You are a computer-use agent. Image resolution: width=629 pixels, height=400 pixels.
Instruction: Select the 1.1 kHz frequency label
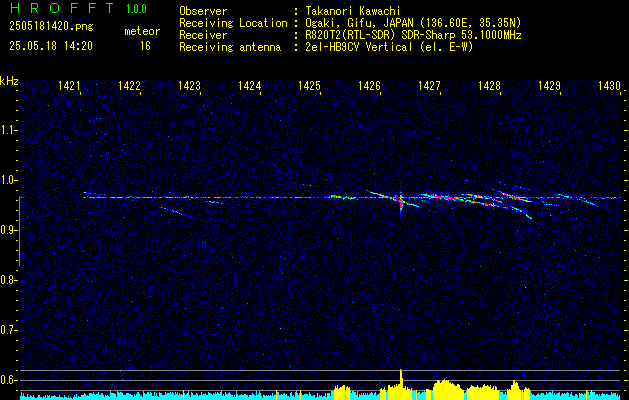click(x=8, y=130)
